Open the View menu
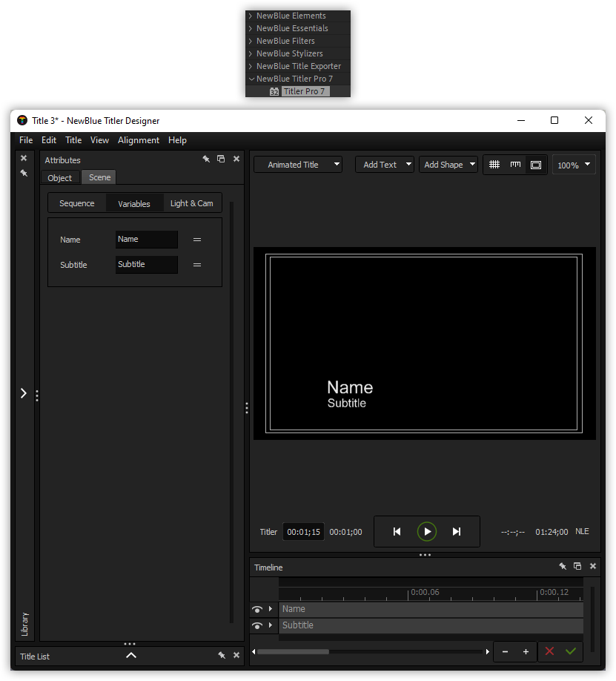Image resolution: width=616 pixels, height=681 pixels. [x=99, y=140]
